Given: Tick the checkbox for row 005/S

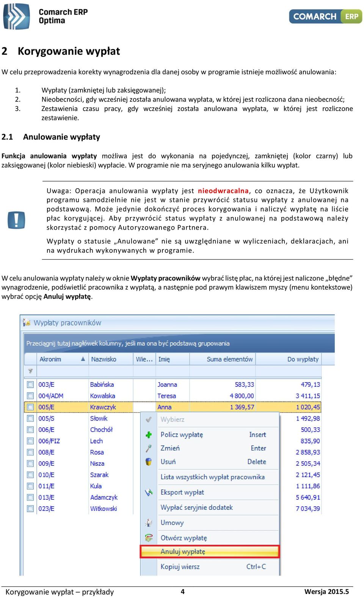Looking at the screenshot, I should [30, 418].
